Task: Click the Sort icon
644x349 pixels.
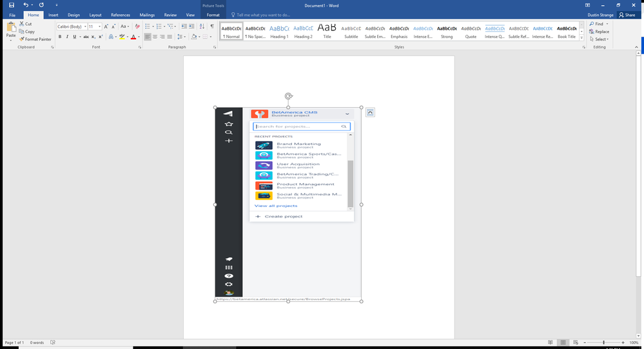Action: 202,26
